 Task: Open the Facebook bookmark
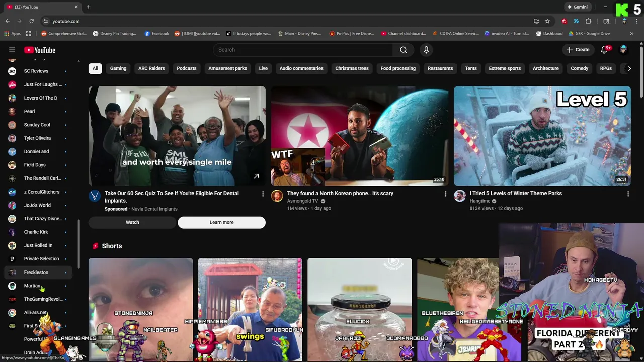click(156, 34)
